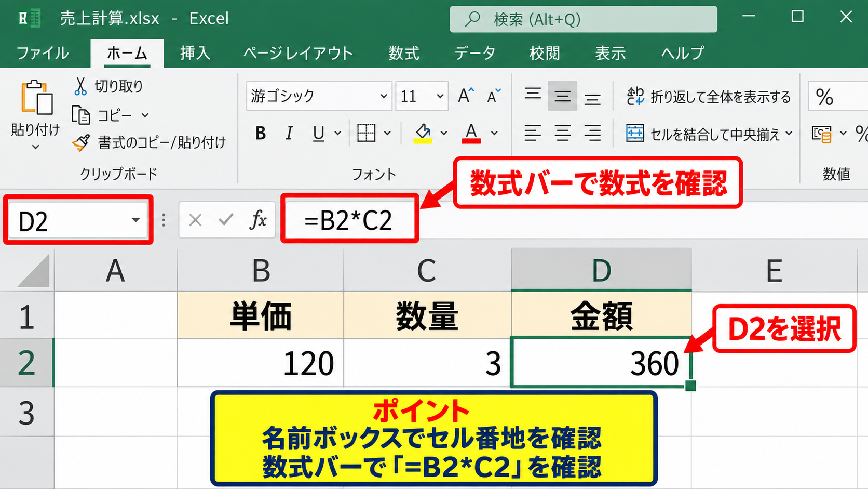Click the Accounting Number Format icon
The image size is (868, 489).
tap(822, 134)
